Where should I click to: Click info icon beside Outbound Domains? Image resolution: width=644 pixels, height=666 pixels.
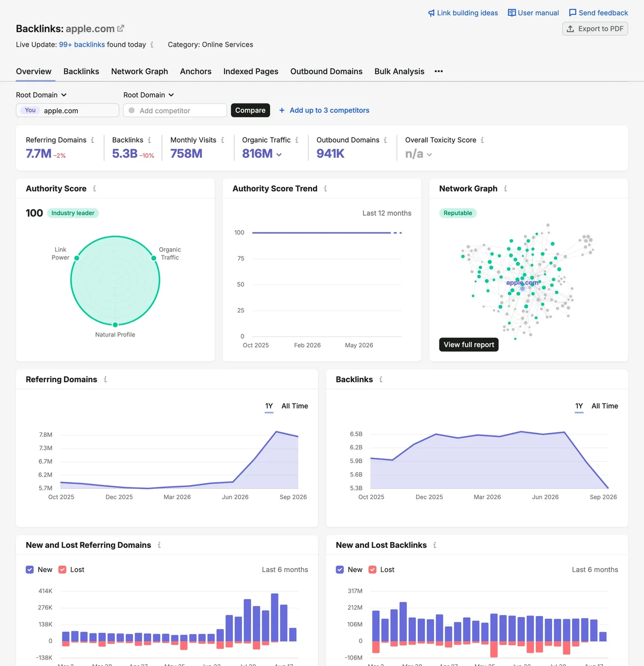(x=385, y=140)
